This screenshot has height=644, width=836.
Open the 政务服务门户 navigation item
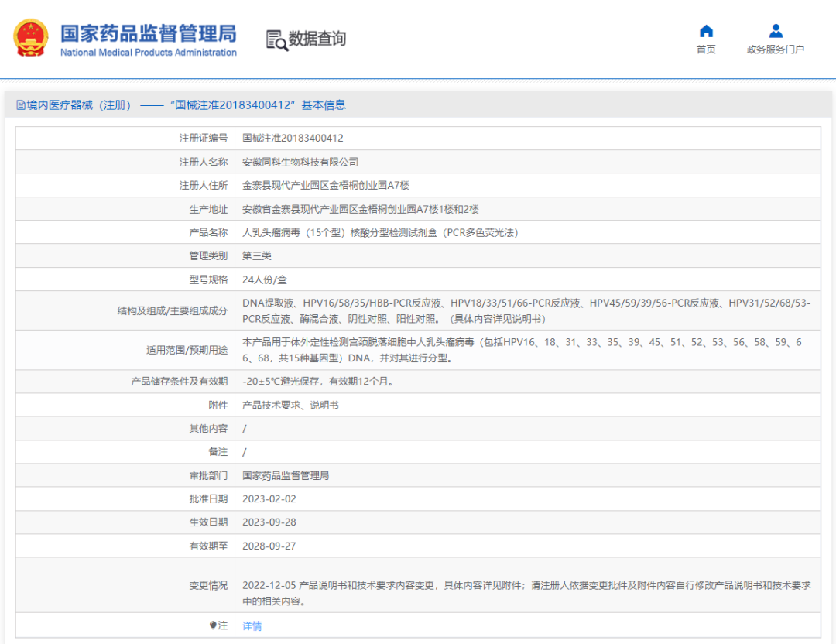pyautogui.click(x=775, y=50)
